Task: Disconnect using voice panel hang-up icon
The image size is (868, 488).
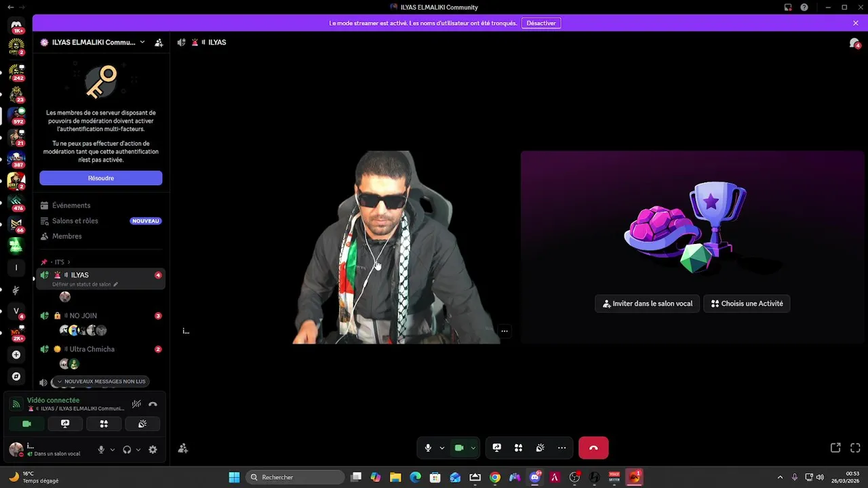Action: (153, 404)
